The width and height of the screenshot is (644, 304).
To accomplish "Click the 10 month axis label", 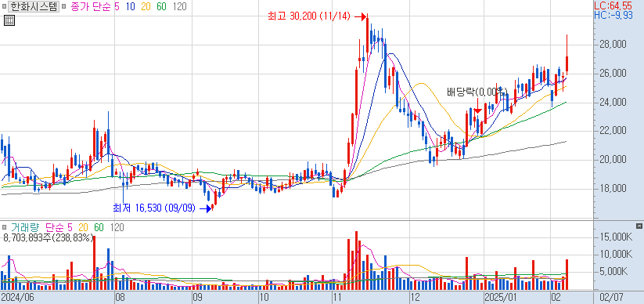I will pyautogui.click(x=264, y=297).
